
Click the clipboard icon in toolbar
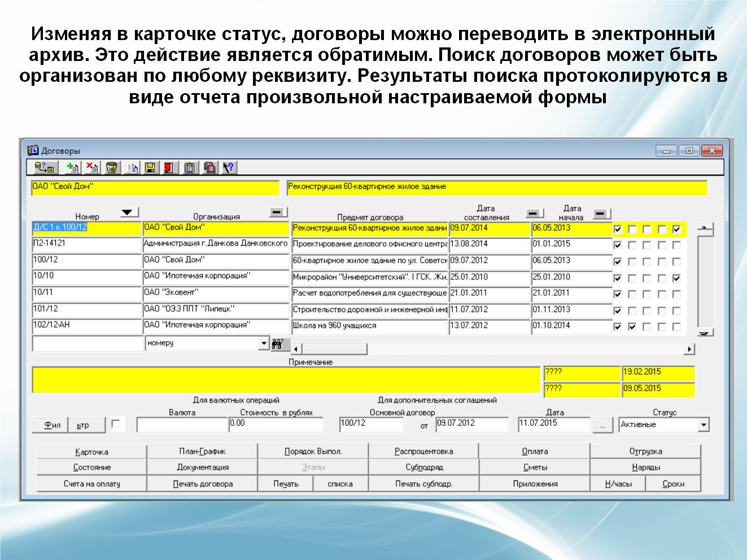click(x=190, y=167)
